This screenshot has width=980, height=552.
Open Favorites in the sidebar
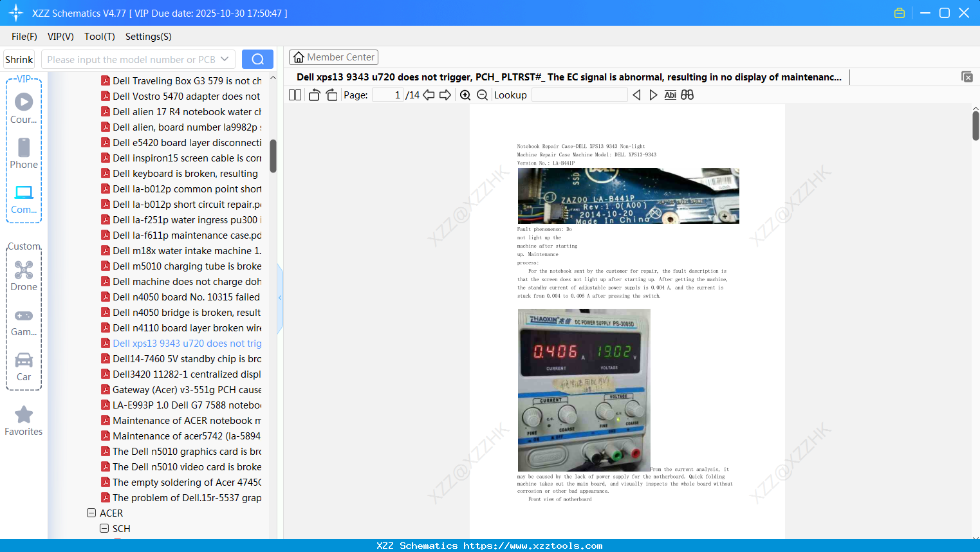24,421
